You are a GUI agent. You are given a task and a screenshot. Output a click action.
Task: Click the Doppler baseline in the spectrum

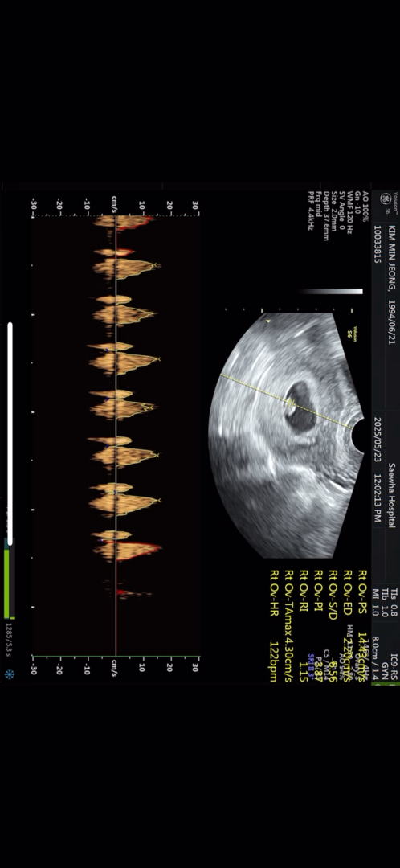pyautogui.click(x=116, y=435)
